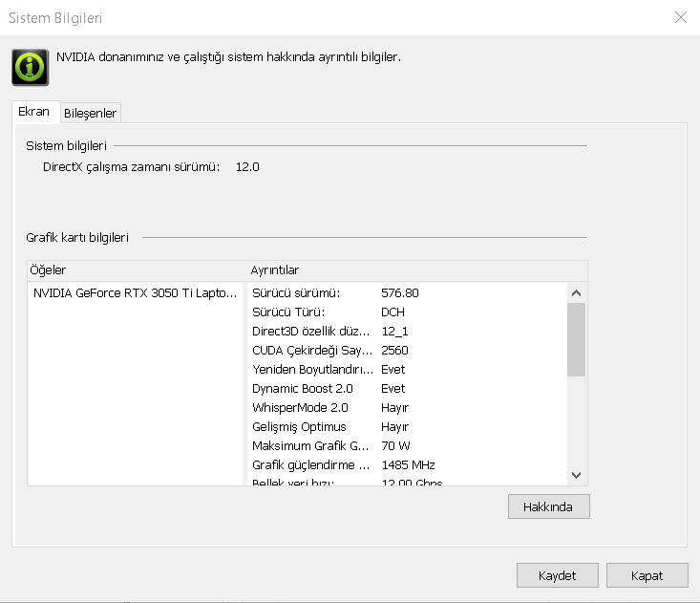This screenshot has height=603, width=700.
Task: Open the Hakkında dialog
Action: pos(548,506)
